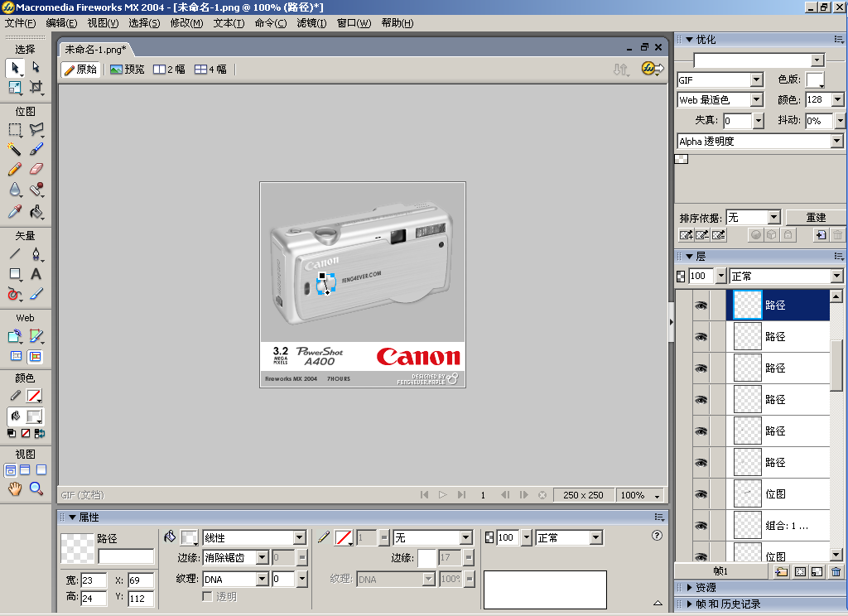848x616 pixels.
Task: Click the Quick Export button
Action: 653,69
